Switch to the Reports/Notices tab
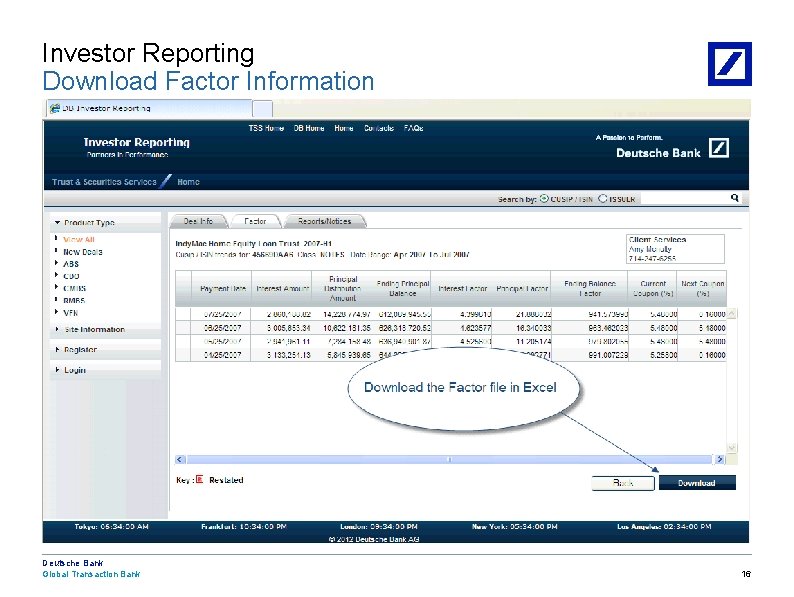This screenshot has height=597, width=794. [x=325, y=221]
